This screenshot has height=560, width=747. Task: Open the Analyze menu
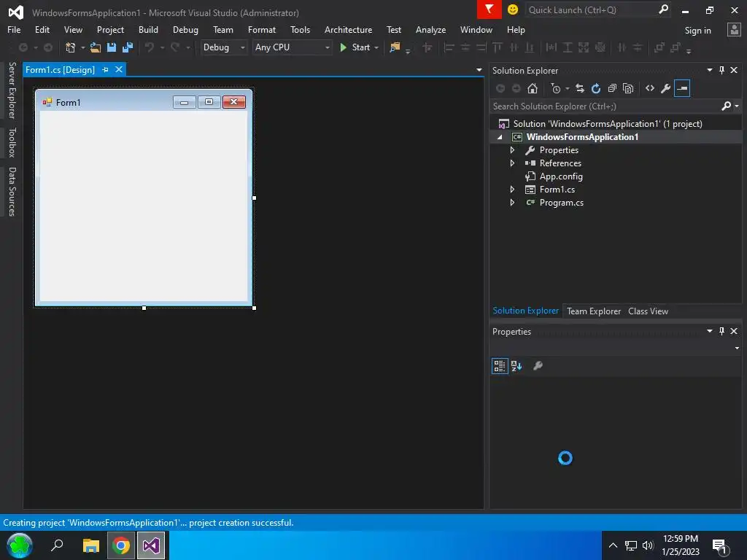coord(430,29)
